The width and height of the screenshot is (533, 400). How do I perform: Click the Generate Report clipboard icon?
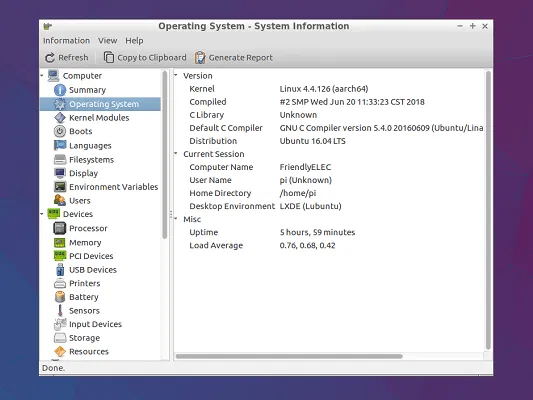coord(200,57)
